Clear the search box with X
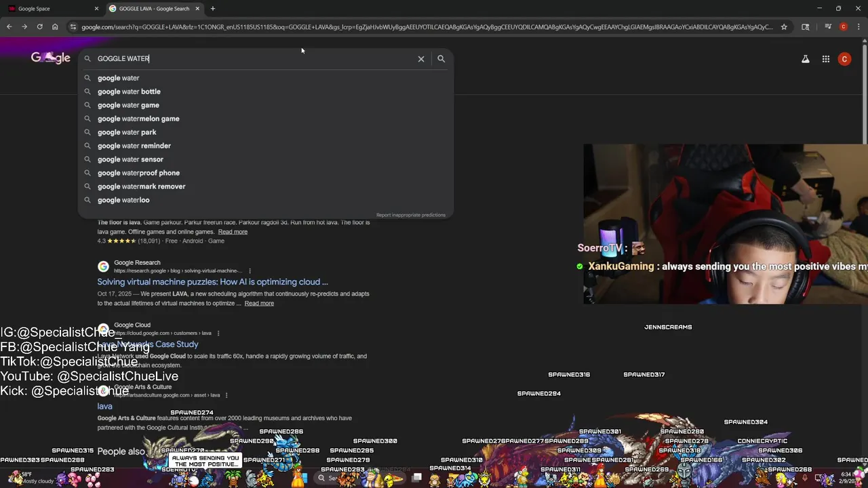 click(421, 59)
